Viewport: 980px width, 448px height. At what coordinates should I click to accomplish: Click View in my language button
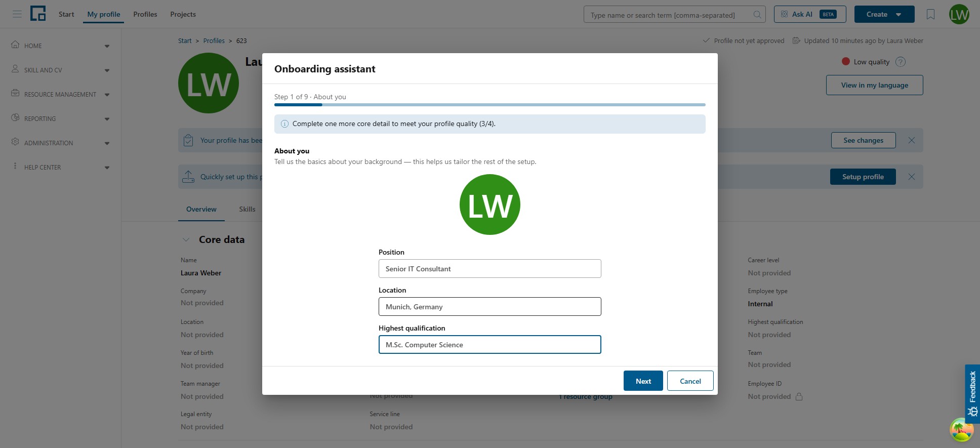(x=875, y=85)
